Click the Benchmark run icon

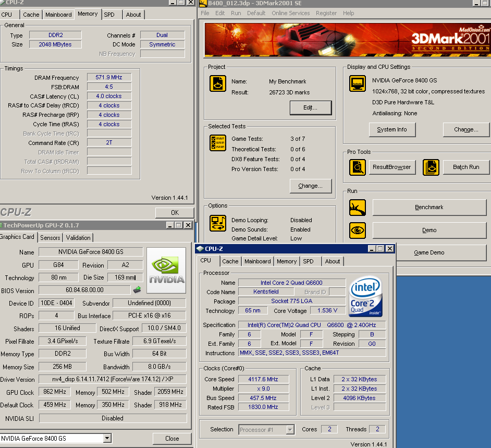click(357, 208)
